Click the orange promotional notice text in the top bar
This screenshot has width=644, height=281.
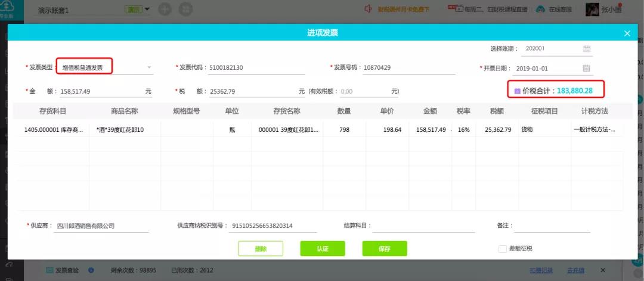point(403,9)
